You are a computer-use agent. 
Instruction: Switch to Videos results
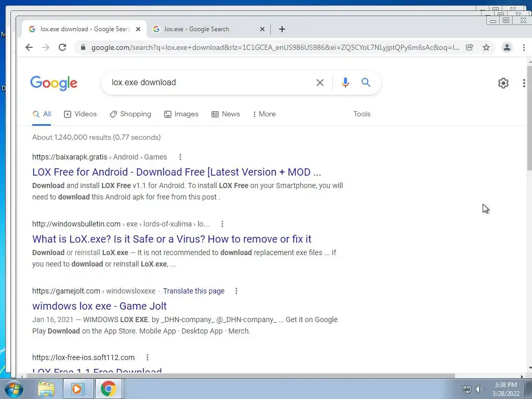pyautogui.click(x=81, y=114)
